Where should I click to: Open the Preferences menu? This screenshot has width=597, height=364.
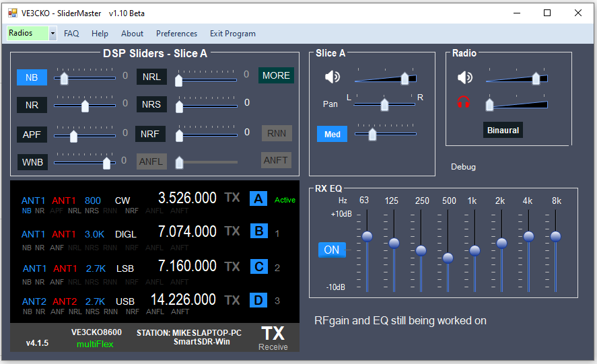pyautogui.click(x=176, y=34)
